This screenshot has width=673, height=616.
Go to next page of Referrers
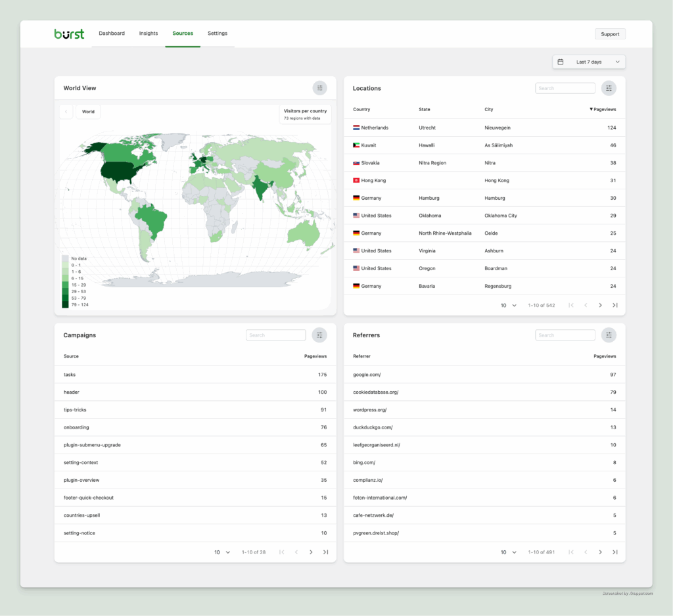(x=600, y=552)
